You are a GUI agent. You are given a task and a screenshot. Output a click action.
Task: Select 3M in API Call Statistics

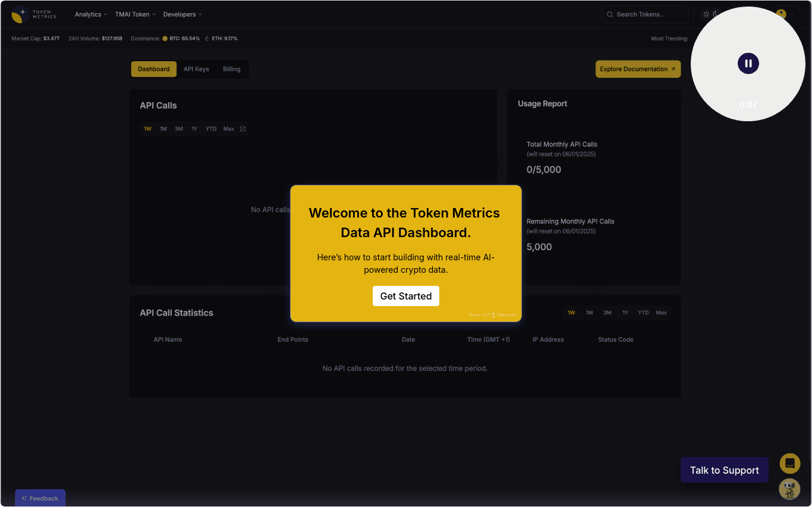tap(608, 313)
